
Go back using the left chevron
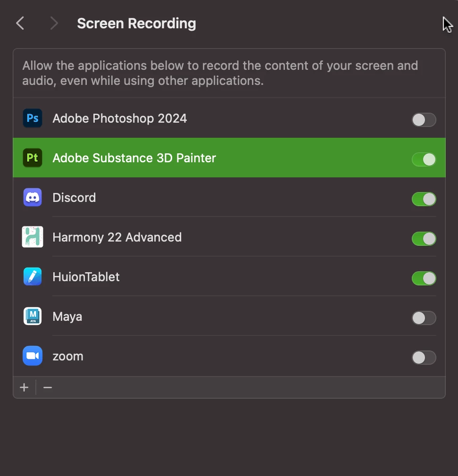(x=20, y=23)
